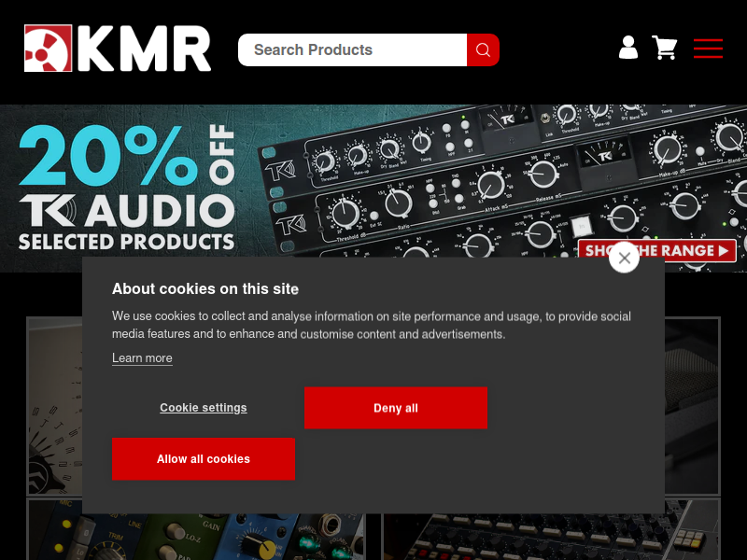747x560 pixels.
Task: Click the 'About cookies on this site' heading
Action: 205,289
